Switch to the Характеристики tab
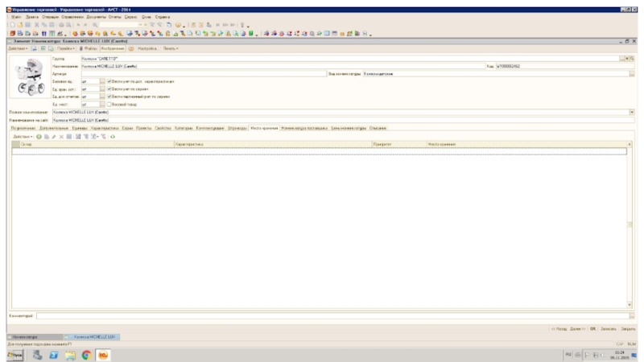 (105, 127)
